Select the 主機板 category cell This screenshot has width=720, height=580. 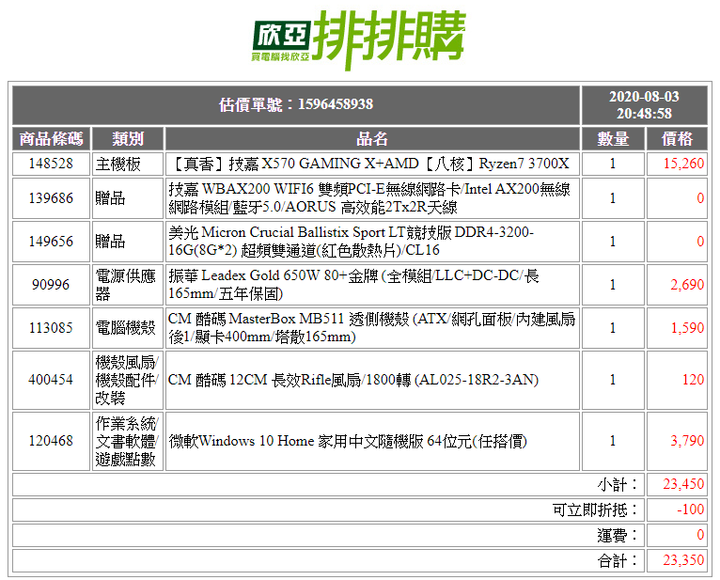pos(128,164)
